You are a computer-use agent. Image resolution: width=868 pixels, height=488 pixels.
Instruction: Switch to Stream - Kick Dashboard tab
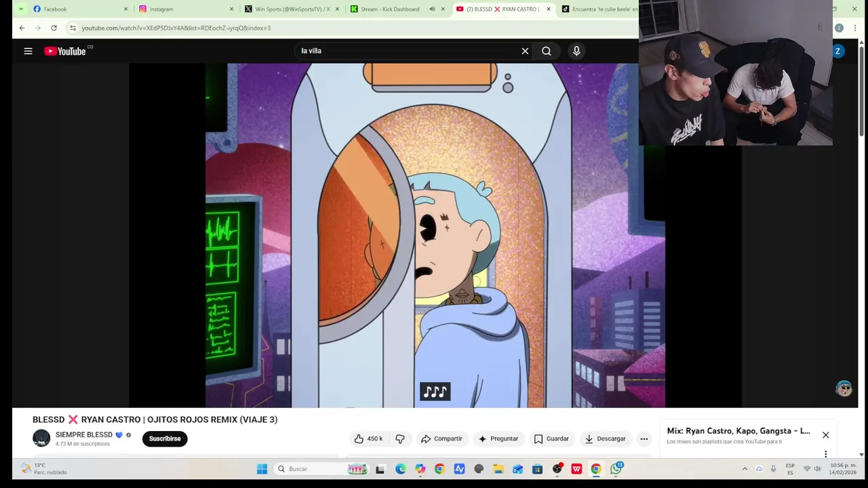[x=390, y=9]
